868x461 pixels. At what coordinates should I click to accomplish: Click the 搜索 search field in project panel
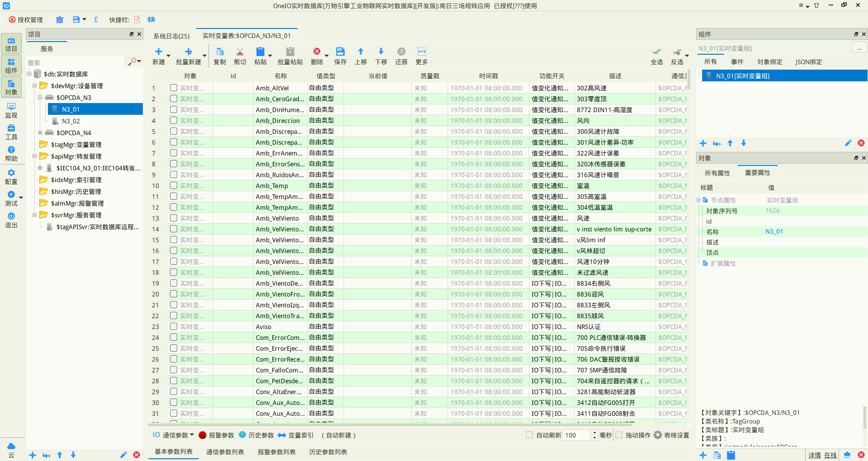point(75,62)
